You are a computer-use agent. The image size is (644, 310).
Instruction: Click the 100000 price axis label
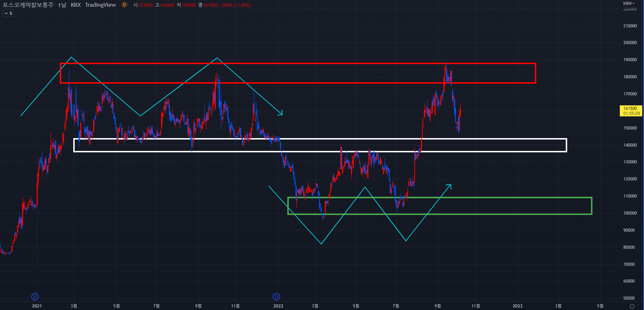tap(630, 213)
